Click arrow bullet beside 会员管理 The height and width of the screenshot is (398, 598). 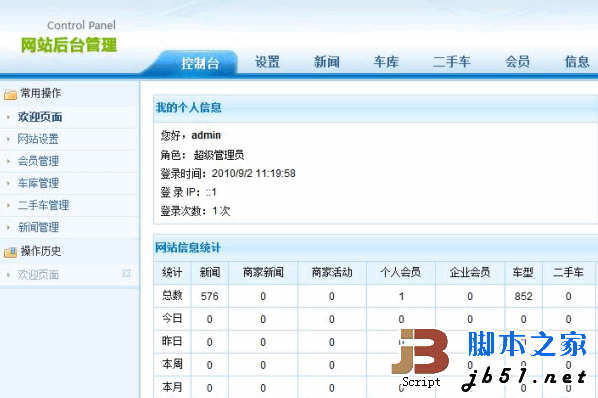click(x=8, y=161)
